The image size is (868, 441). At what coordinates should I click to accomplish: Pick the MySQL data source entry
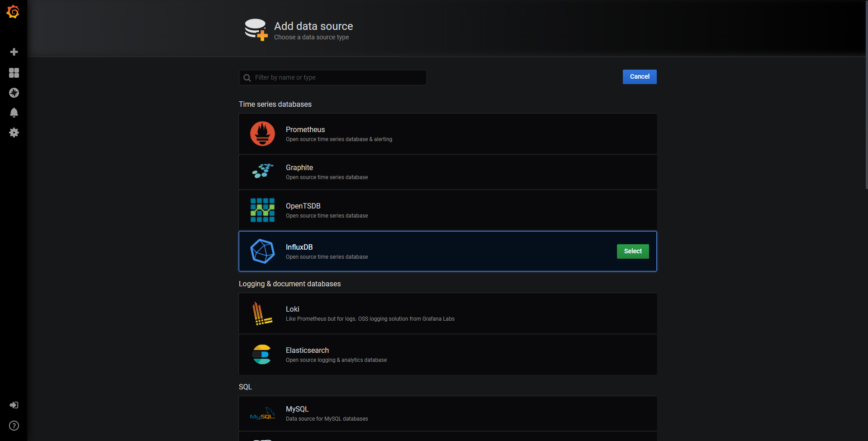(447, 413)
